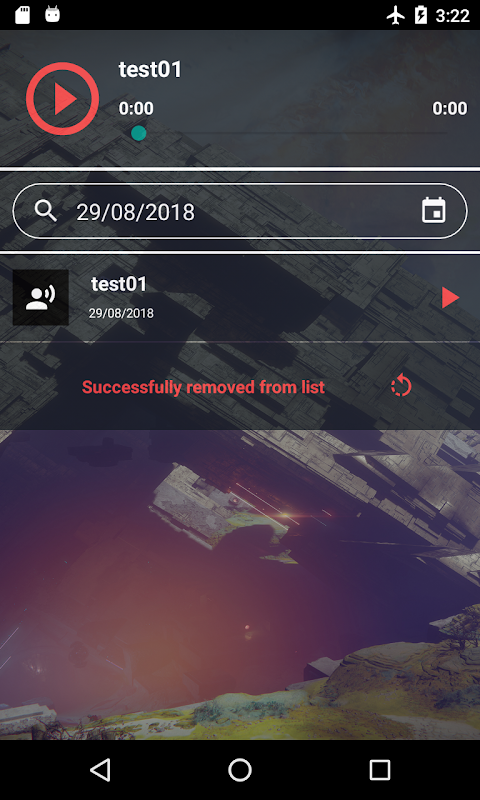The width and height of the screenshot is (480, 800).
Task: Undo removal with the restore icon
Action: pyautogui.click(x=401, y=386)
